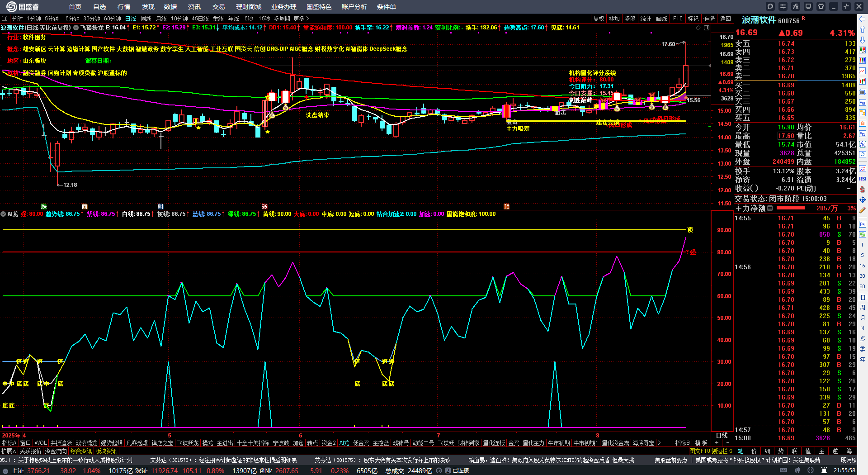Open the 指标A indicator group
This screenshot has width=868, height=475.
(9, 443)
